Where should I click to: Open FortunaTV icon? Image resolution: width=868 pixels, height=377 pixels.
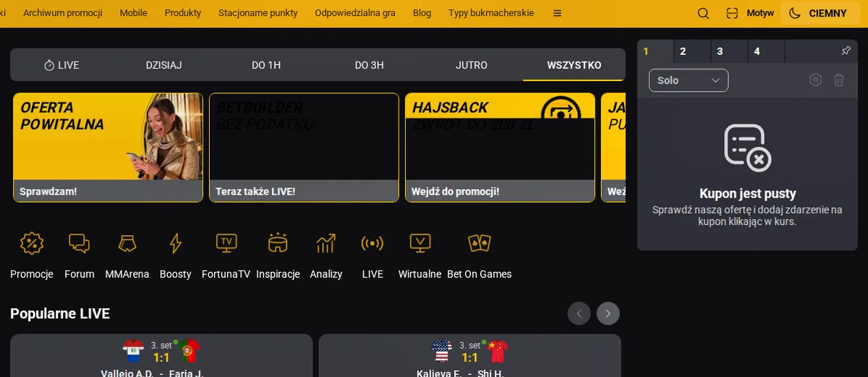(x=226, y=243)
